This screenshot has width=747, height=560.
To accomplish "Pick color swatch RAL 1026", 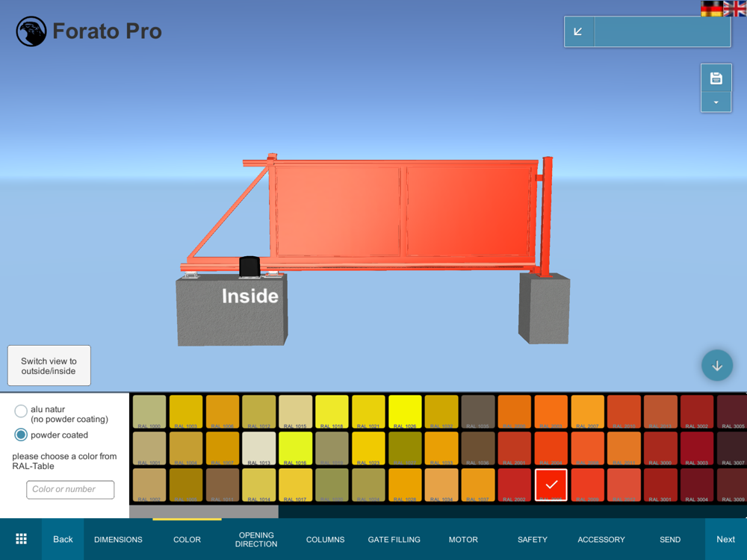I will [x=405, y=411].
